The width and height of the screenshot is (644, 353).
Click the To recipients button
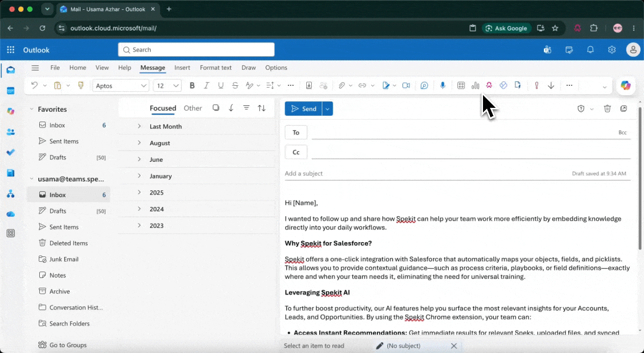tap(296, 132)
